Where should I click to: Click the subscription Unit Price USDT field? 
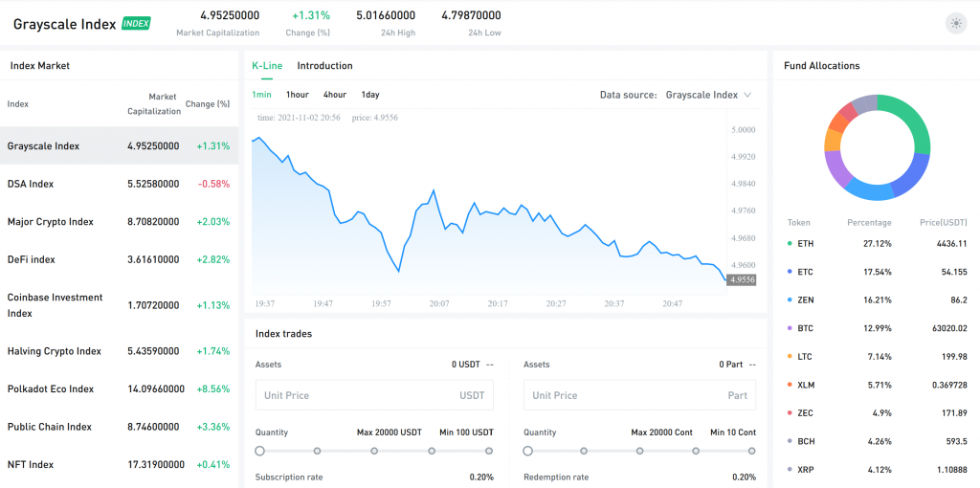click(374, 395)
